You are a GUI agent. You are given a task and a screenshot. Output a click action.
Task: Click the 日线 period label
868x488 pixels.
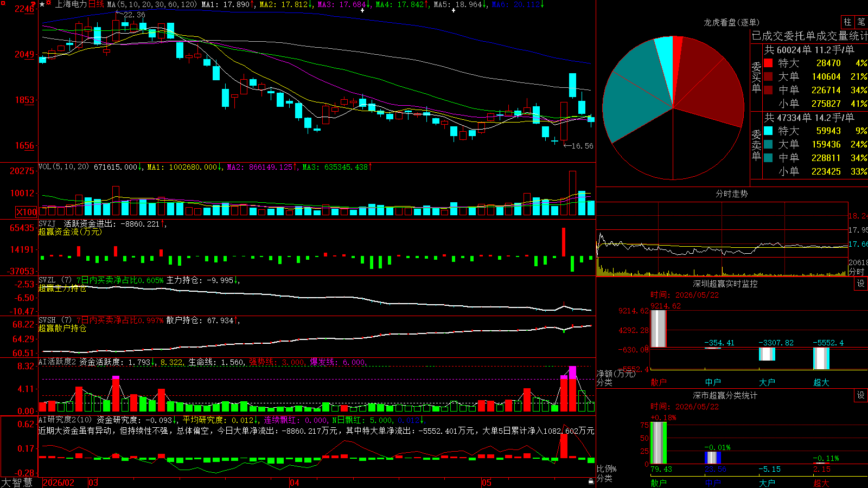click(x=96, y=4)
